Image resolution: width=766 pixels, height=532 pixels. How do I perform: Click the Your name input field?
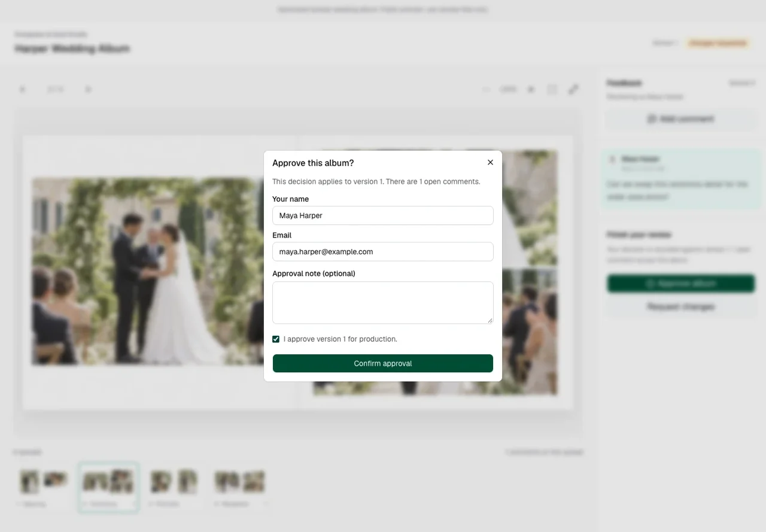click(383, 215)
